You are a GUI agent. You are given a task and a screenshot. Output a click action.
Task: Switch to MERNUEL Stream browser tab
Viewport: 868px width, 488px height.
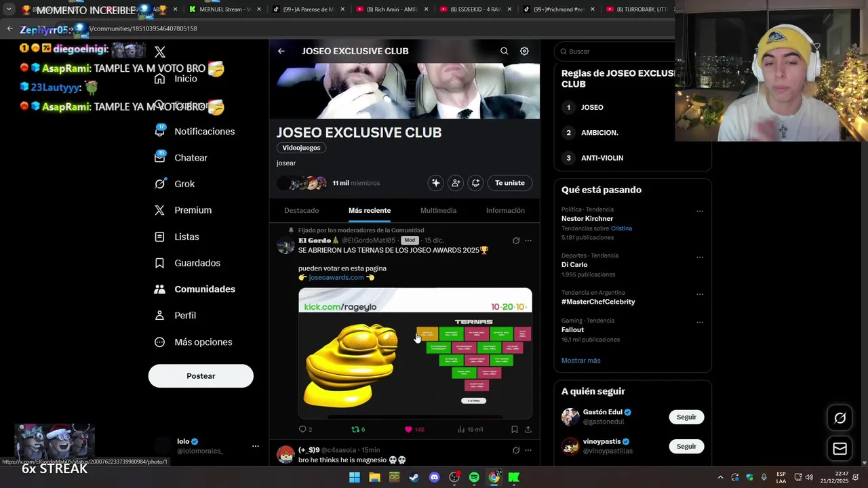224,9
